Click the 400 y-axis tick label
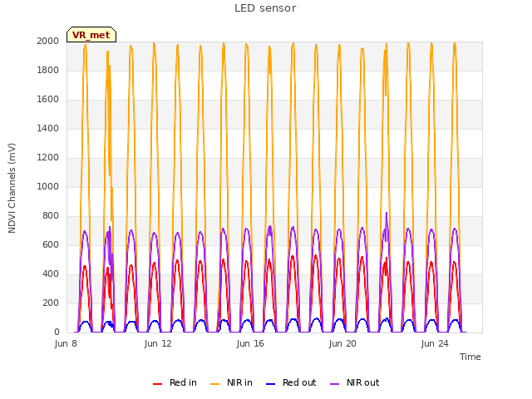 tap(51, 274)
